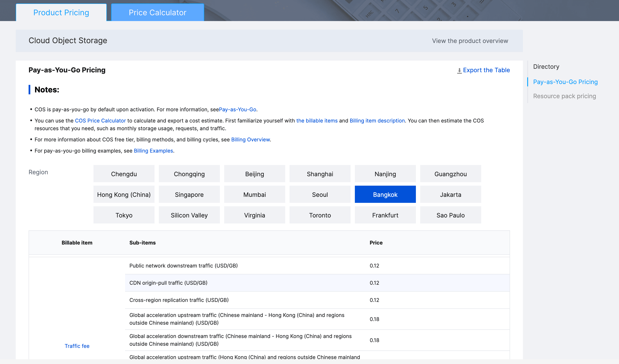
Task: Open the COS Price Calculator link
Action: click(x=100, y=121)
